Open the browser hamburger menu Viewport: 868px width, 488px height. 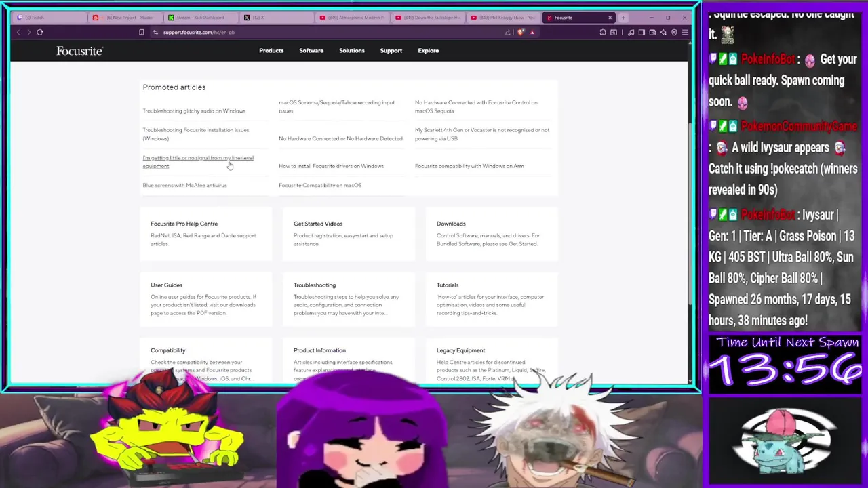tap(685, 32)
